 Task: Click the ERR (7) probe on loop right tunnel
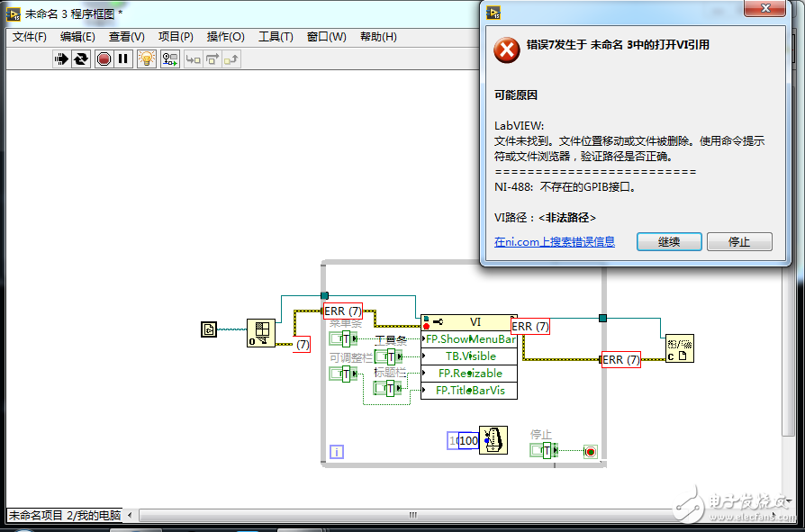point(621,360)
